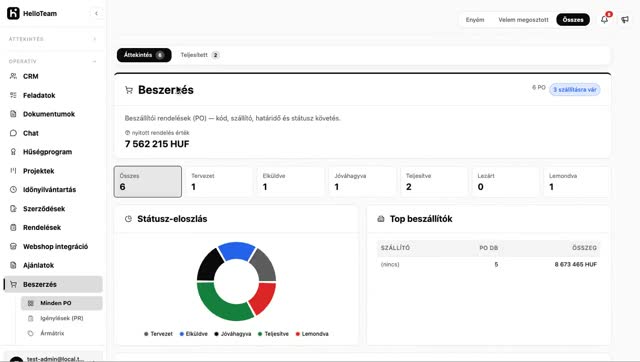The image size is (640, 362).
Task: Select the Összes filter at top
Action: click(x=573, y=20)
